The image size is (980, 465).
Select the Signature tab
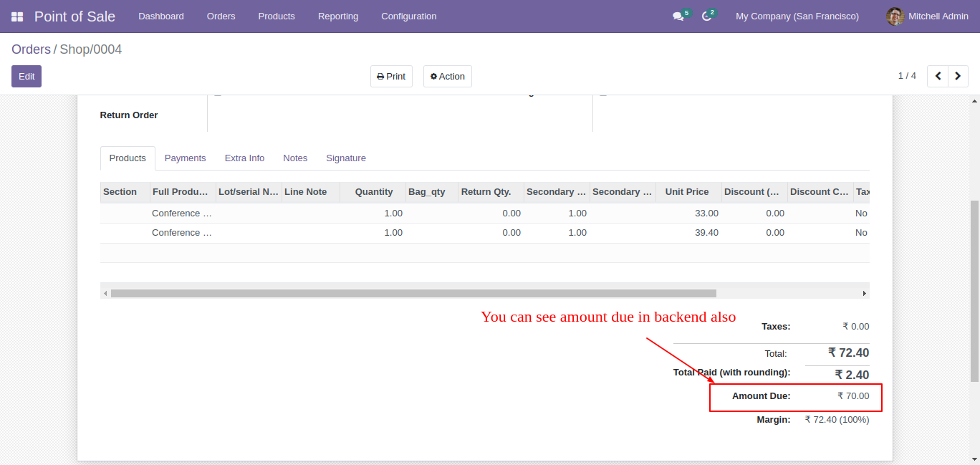[345, 158]
